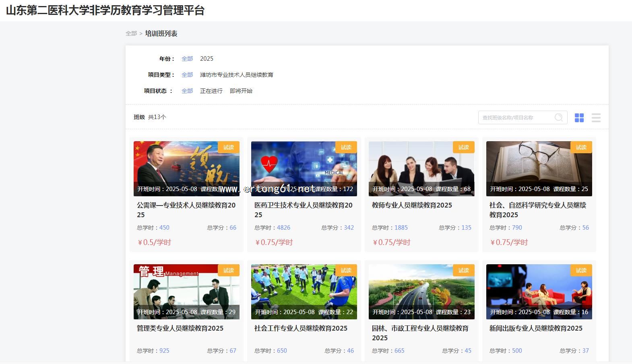Select 全部 in the 年份 filter row
The height and width of the screenshot is (364, 632).
tap(187, 59)
